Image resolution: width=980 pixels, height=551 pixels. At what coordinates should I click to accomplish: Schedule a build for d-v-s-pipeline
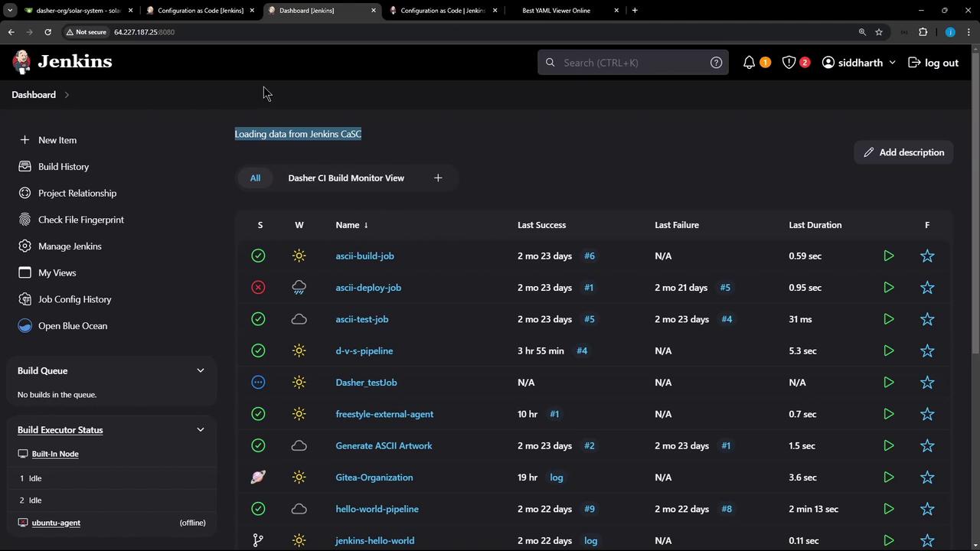888,350
